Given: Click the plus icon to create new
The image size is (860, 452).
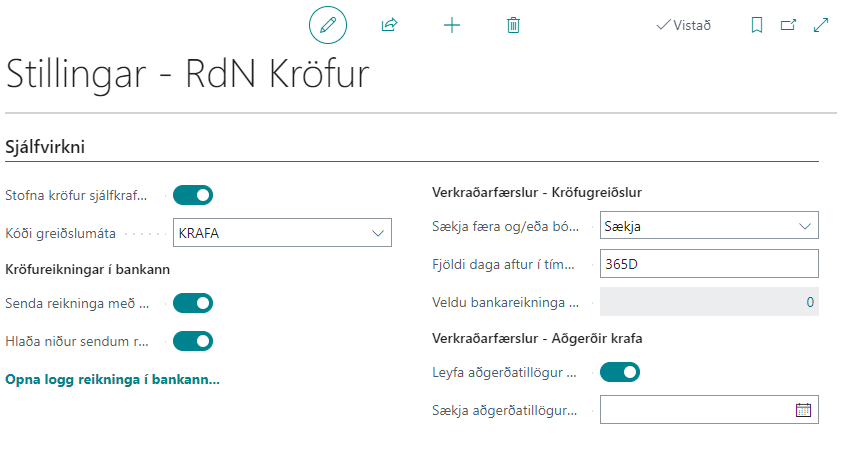Looking at the screenshot, I should pos(452,25).
